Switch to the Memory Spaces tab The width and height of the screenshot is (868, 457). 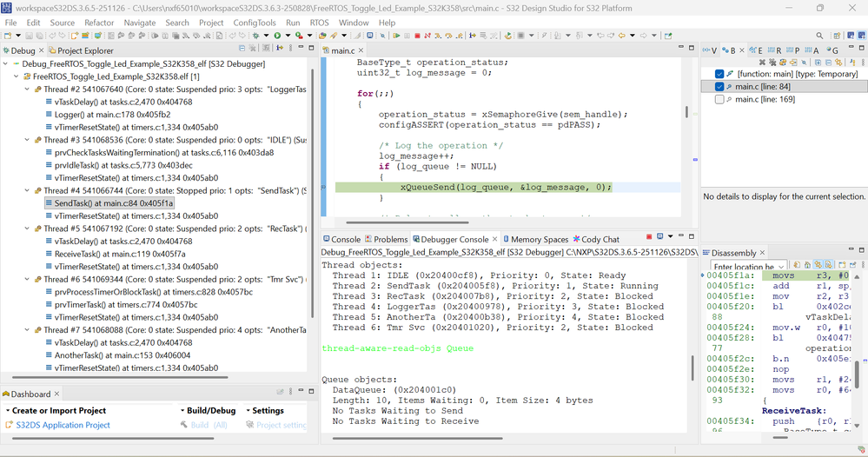(536, 239)
